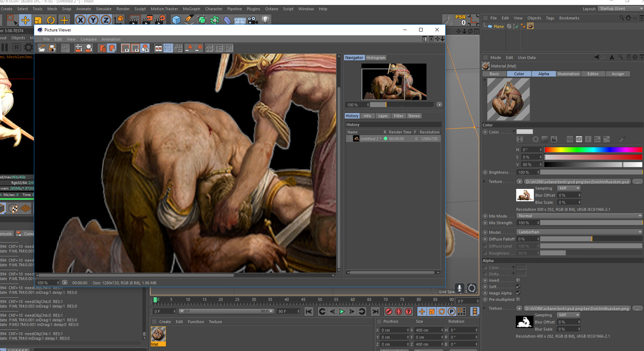Switch to the Illumination material tab
The width and height of the screenshot is (644, 351).
point(568,74)
